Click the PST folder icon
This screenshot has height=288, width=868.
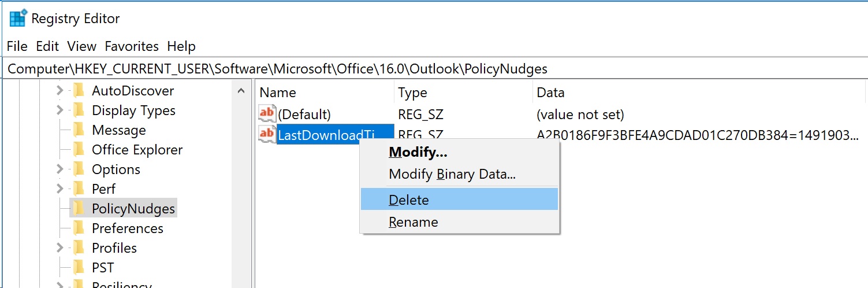click(79, 268)
